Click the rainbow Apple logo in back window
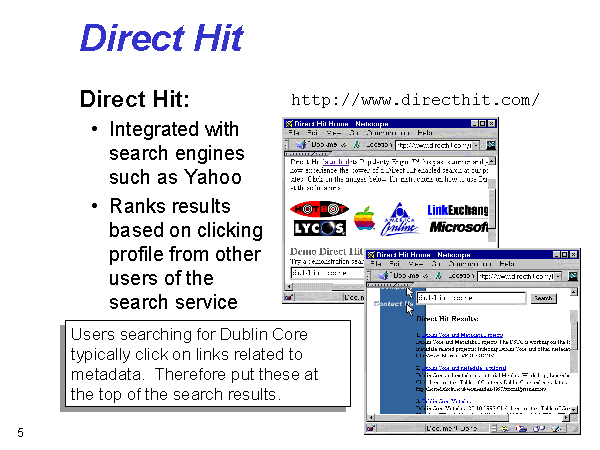 [365, 218]
